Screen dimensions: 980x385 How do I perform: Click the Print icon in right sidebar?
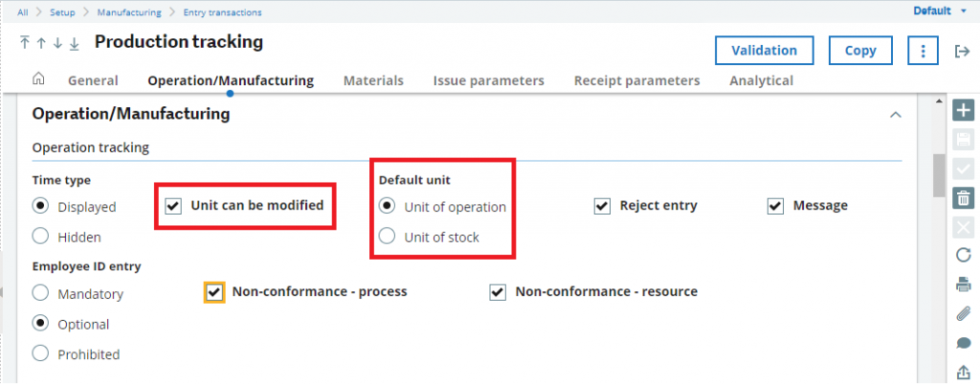click(x=963, y=284)
